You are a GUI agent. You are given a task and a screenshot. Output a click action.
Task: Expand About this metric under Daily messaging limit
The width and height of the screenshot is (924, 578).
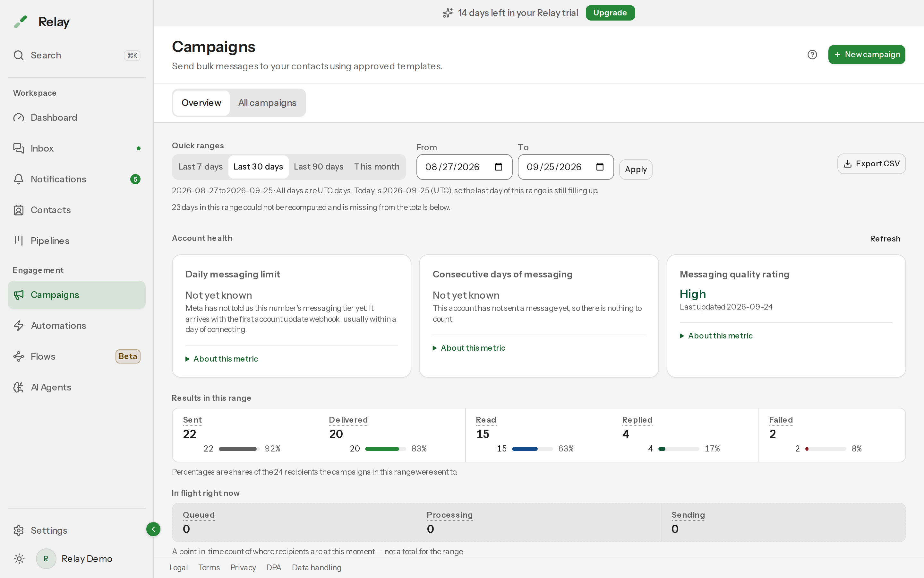pyautogui.click(x=221, y=359)
